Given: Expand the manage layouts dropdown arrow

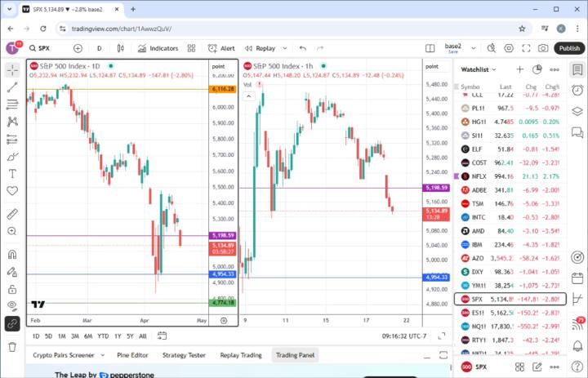Looking at the screenshot, I should 473,48.
